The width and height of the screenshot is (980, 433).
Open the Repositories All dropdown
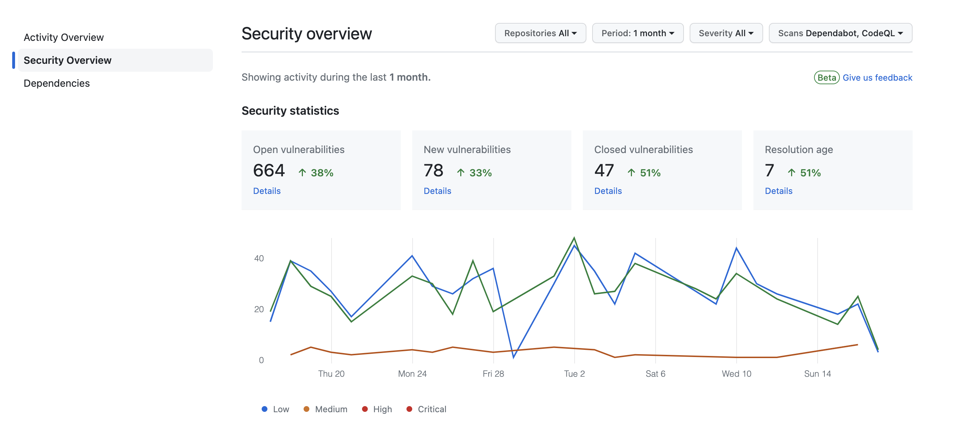[x=540, y=33]
